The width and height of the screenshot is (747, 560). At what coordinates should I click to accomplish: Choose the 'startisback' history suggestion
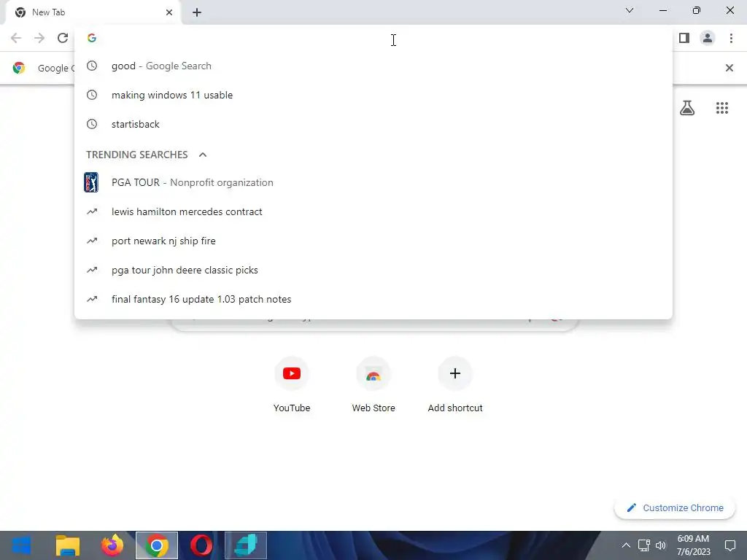pos(373,124)
